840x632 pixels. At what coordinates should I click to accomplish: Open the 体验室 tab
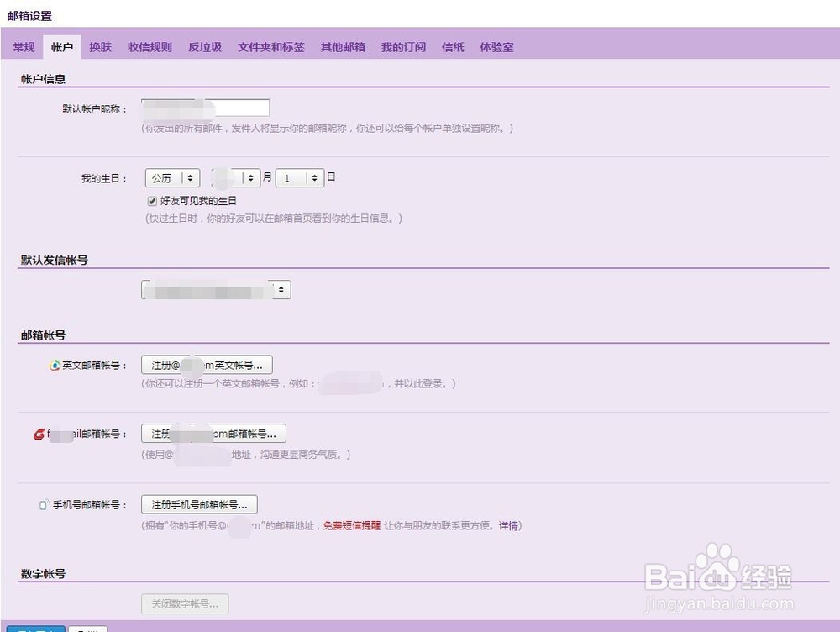(x=496, y=47)
